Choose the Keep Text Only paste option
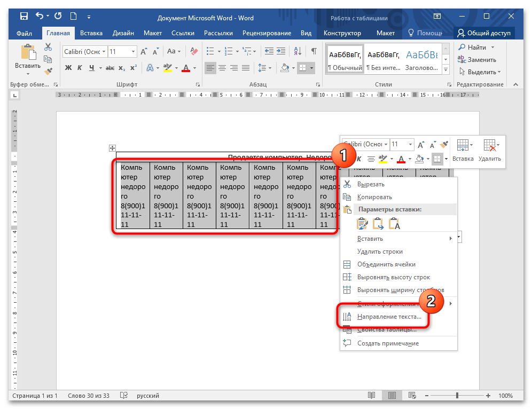 coord(394,224)
